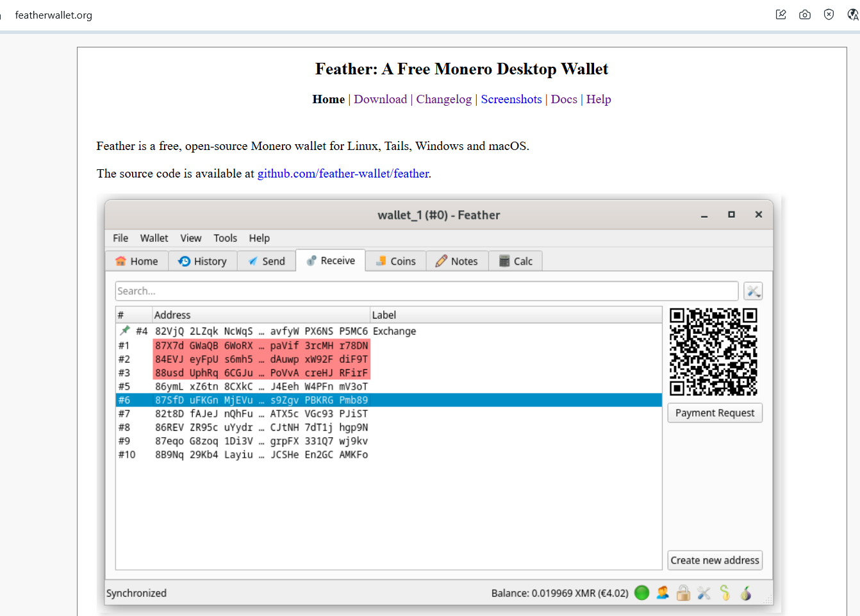The height and width of the screenshot is (616, 860).
Task: Open the github.com/feather-wallet/feather link
Action: click(343, 174)
